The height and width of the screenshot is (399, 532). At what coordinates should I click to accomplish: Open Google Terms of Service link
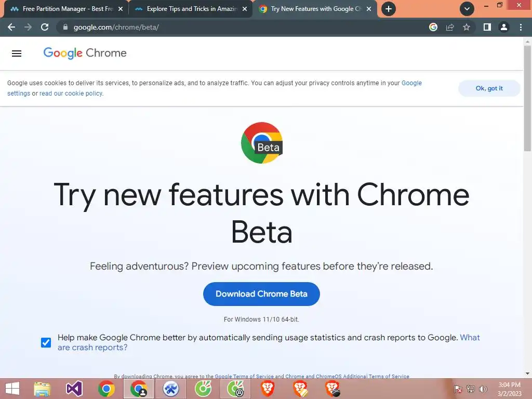[x=244, y=376]
